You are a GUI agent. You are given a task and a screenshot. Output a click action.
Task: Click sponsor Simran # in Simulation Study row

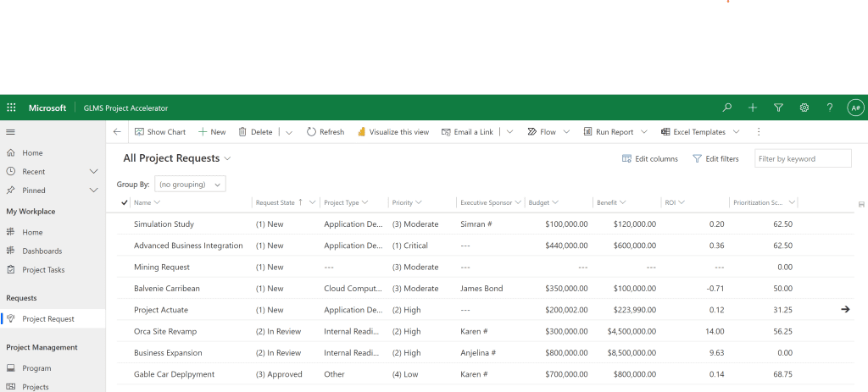coord(476,224)
